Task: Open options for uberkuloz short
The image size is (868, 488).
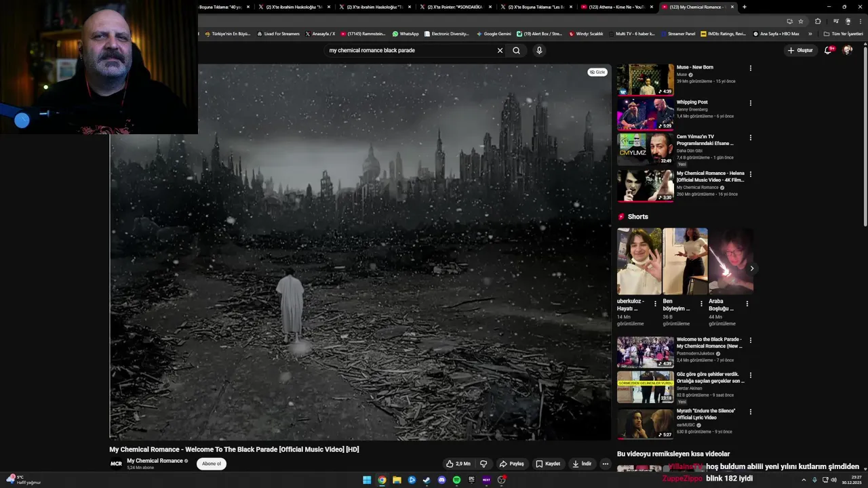Action: 655,304
